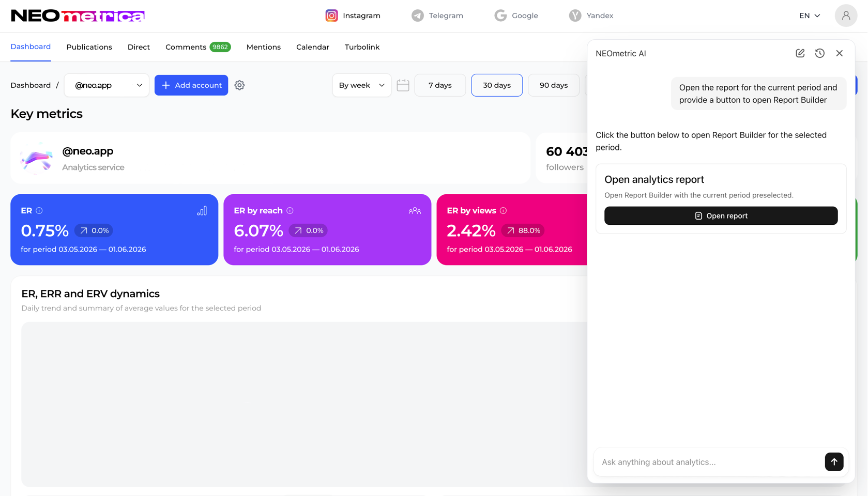
Task: Open the Publications tab
Action: [89, 47]
